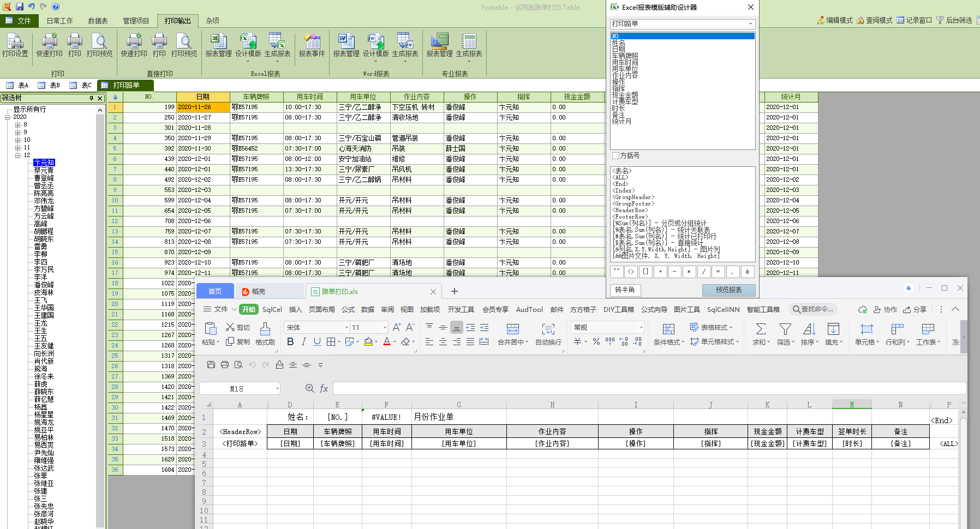
Task: Select <GroupHeader> in designer list
Action: [x=633, y=197]
